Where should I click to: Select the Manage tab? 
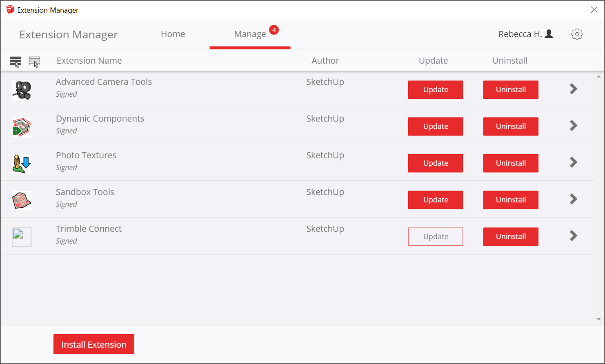coord(250,34)
